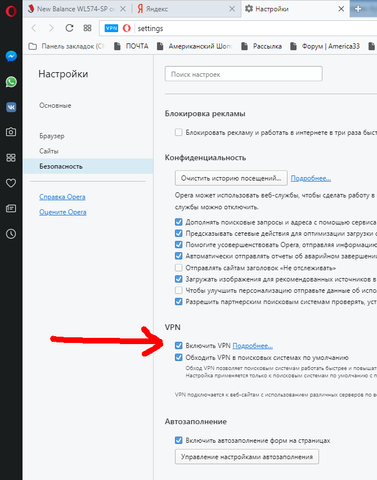Open Speed Dial from sidebar grid icon
This screenshot has width=377, height=480.
[x=11, y=158]
